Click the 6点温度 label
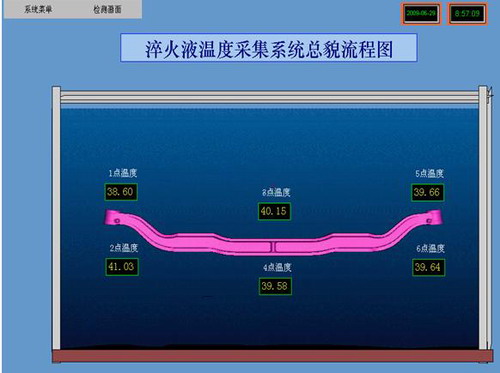 pos(430,248)
